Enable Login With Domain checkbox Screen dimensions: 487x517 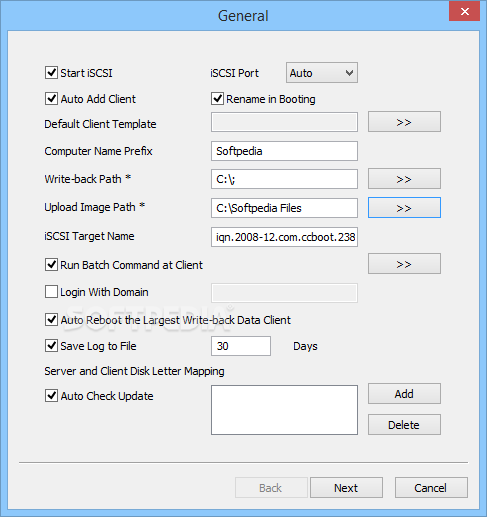click(x=51, y=292)
